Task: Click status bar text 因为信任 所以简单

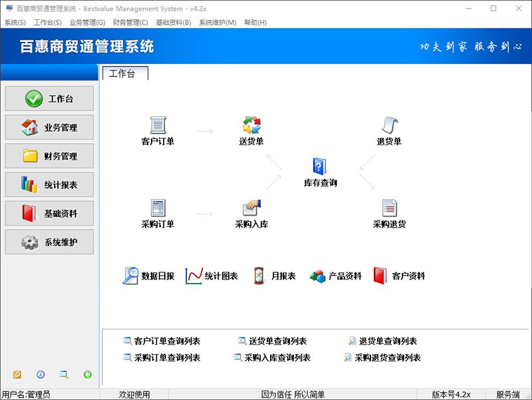Action: 293,395
